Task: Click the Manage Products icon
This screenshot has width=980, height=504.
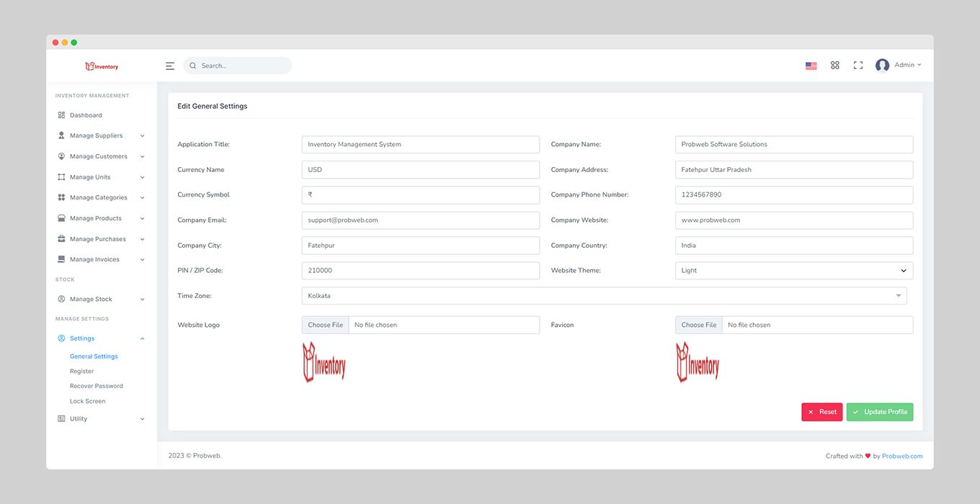Action: [x=61, y=218]
